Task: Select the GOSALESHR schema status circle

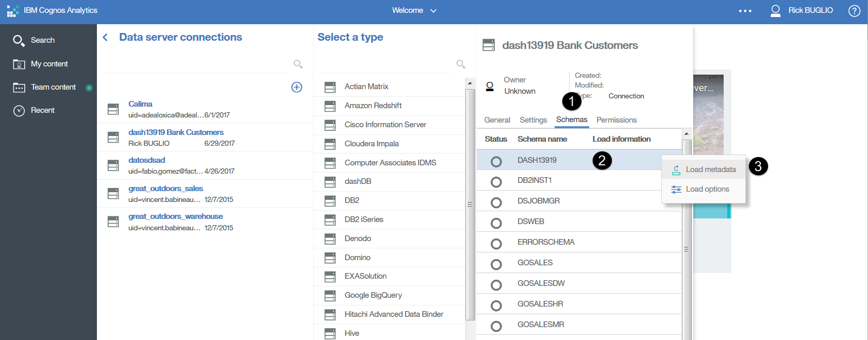Action: point(496,306)
